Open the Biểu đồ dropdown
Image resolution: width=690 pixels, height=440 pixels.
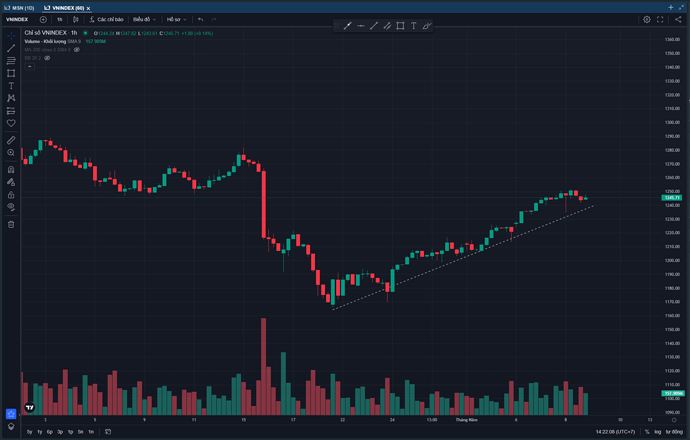[145, 19]
